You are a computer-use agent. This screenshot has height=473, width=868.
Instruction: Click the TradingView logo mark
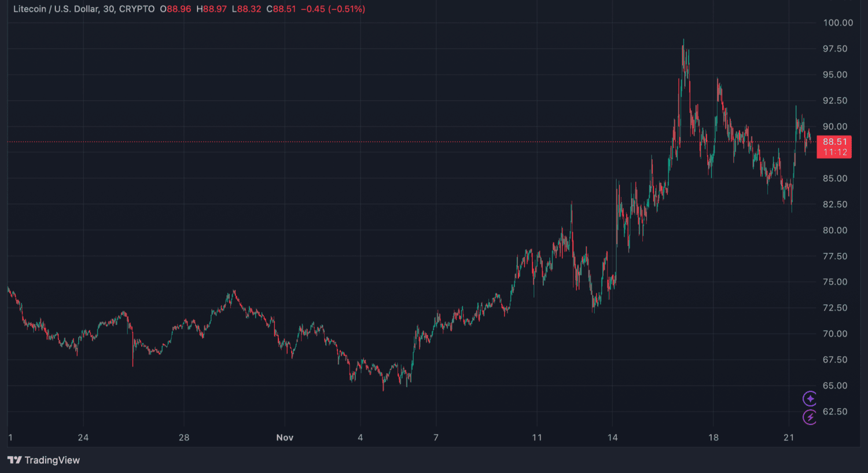coord(14,460)
